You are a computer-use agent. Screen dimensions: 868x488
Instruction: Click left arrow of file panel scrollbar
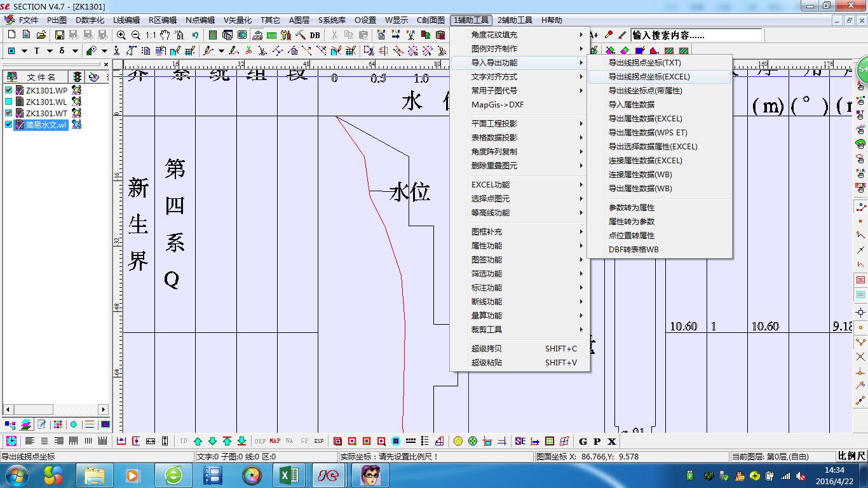[8, 410]
